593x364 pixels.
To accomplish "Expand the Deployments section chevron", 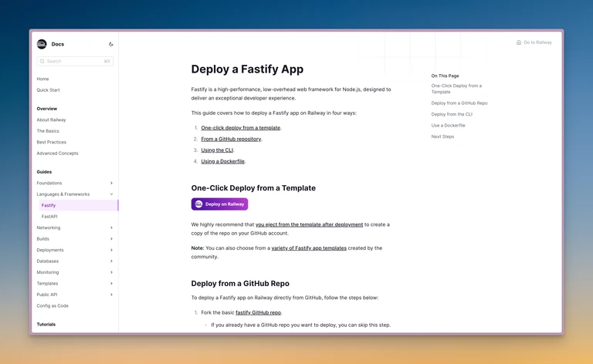I will point(111,250).
